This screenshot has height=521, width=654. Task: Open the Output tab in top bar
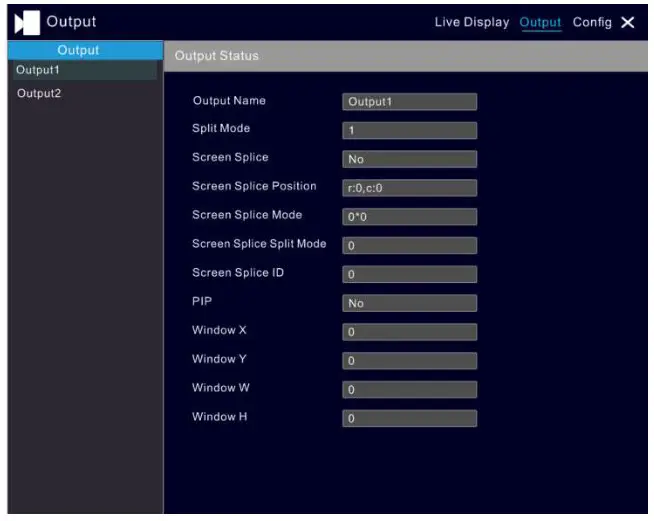(x=540, y=23)
